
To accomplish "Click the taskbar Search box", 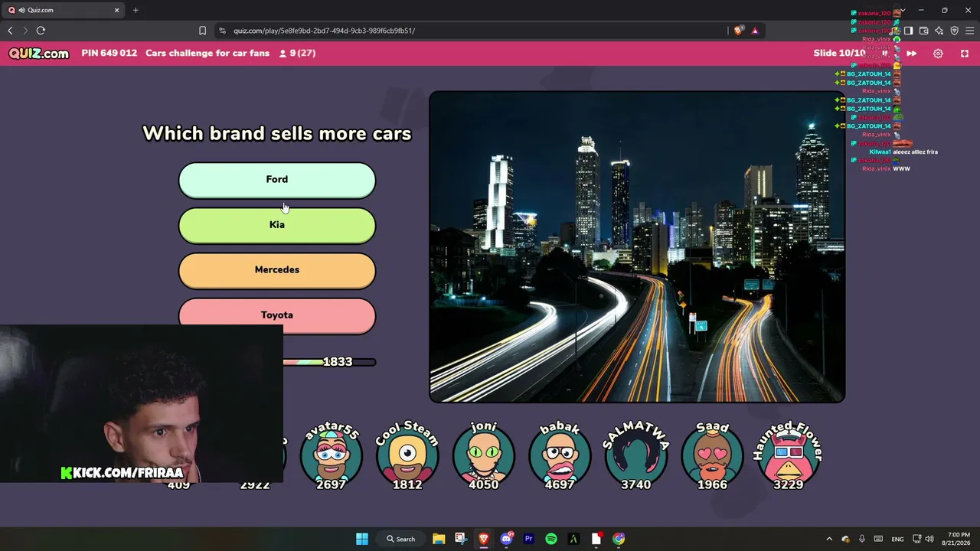I will [x=401, y=539].
